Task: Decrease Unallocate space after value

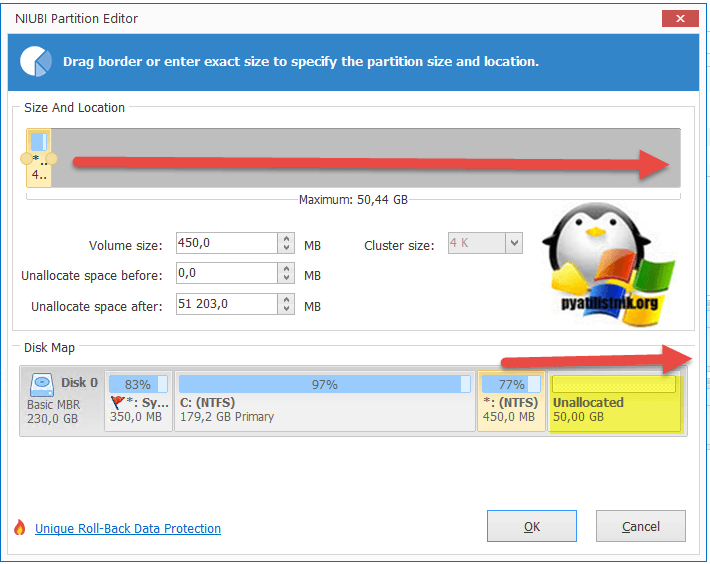Action: 286,309
